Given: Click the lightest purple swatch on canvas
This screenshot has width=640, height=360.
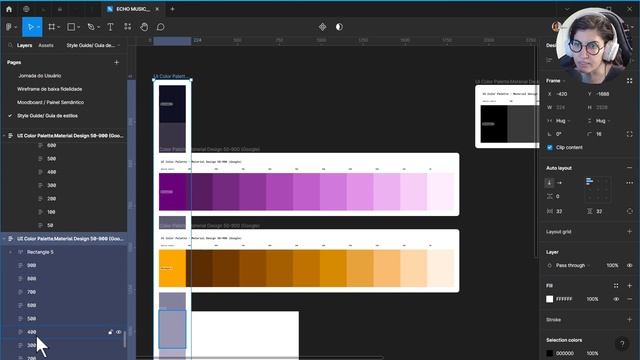Looking at the screenshot, I should coord(441,191).
